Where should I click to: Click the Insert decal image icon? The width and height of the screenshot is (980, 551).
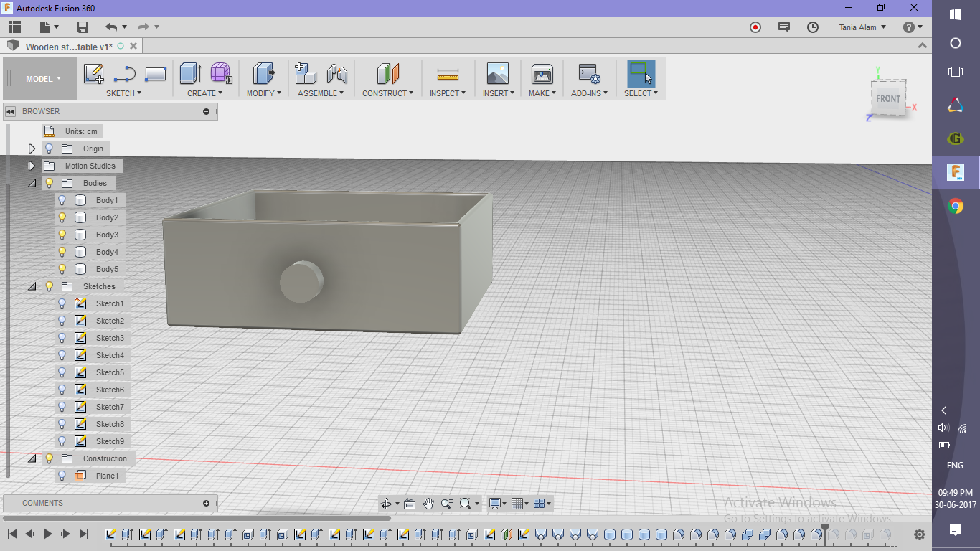497,74
